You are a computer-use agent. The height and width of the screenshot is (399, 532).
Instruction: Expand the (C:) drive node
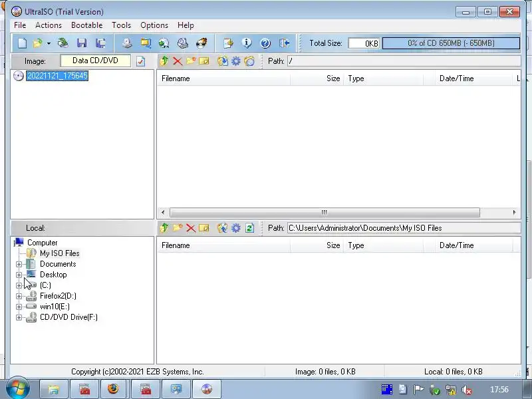point(19,286)
